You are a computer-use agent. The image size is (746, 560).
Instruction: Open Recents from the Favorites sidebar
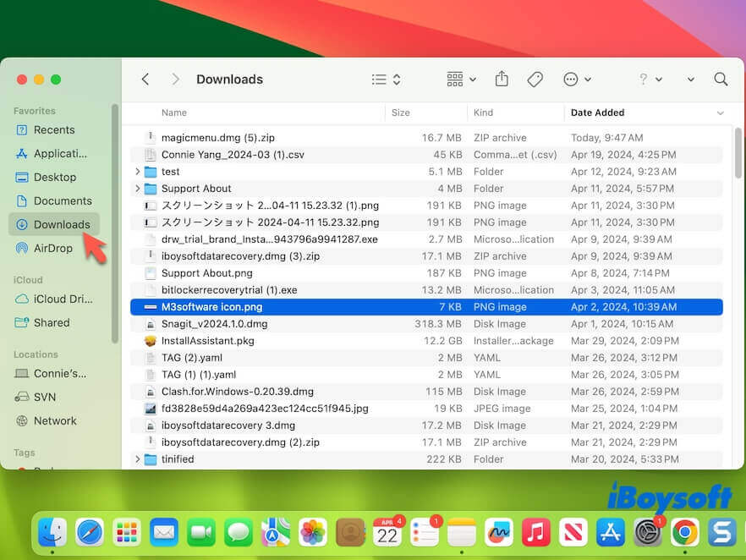pyautogui.click(x=52, y=129)
